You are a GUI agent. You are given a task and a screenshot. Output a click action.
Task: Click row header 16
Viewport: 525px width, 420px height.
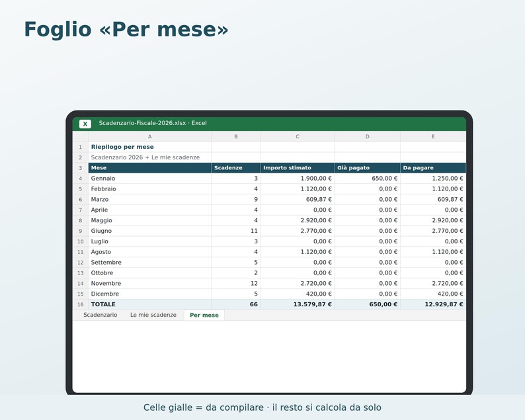pyautogui.click(x=81, y=304)
